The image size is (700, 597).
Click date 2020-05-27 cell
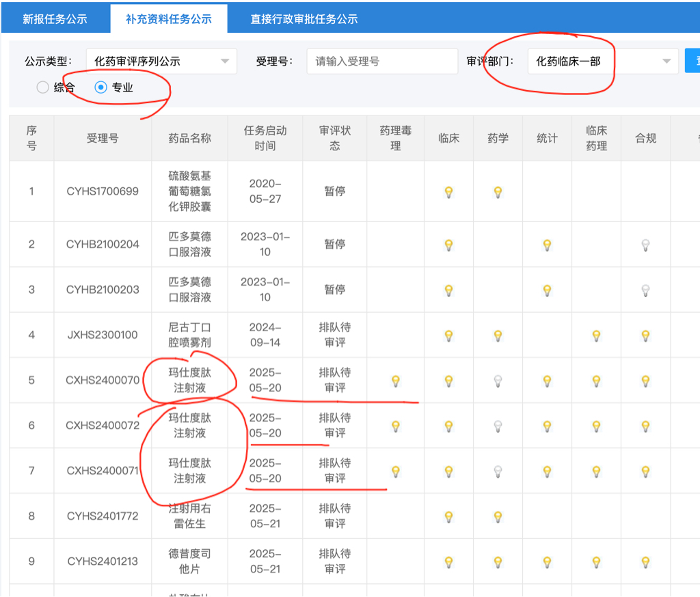265,191
